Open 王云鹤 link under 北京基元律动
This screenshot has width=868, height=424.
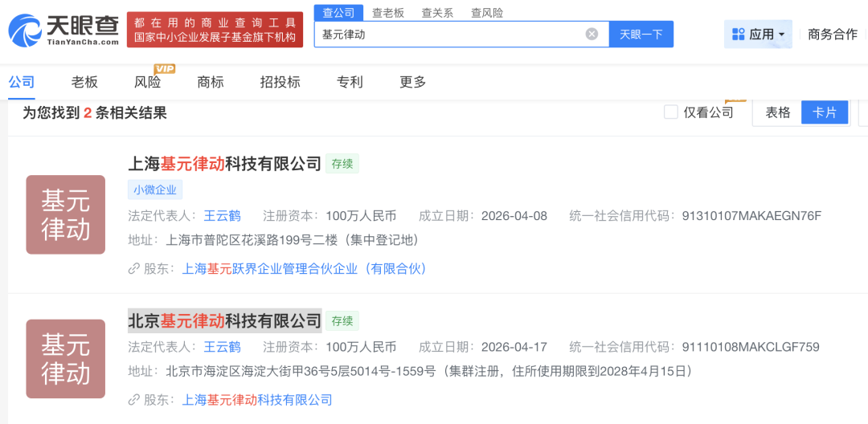point(222,347)
